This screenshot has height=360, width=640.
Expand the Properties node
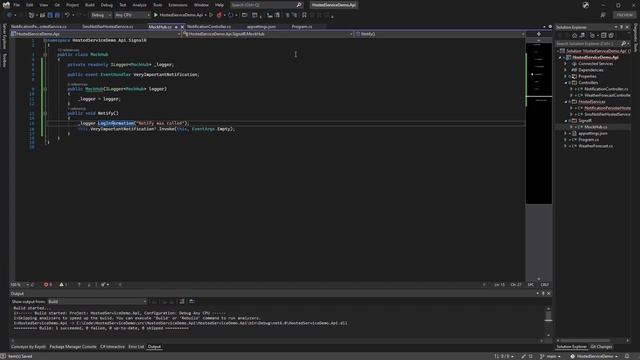[566, 76]
